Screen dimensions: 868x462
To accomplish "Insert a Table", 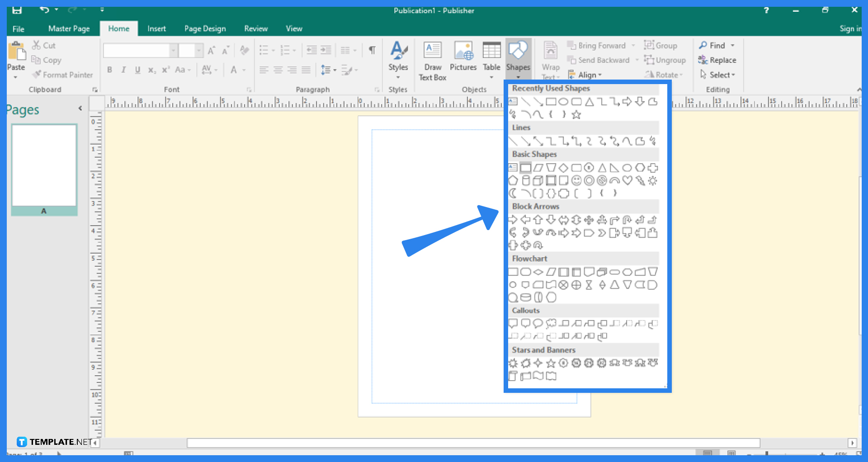I will pos(491,59).
